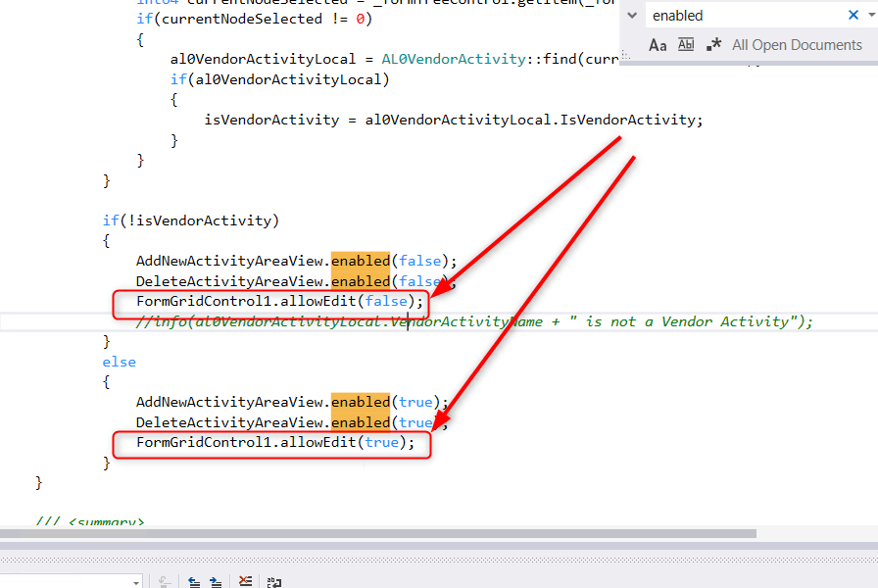
Task: Click the go to previous message icon
Action: 195,581
